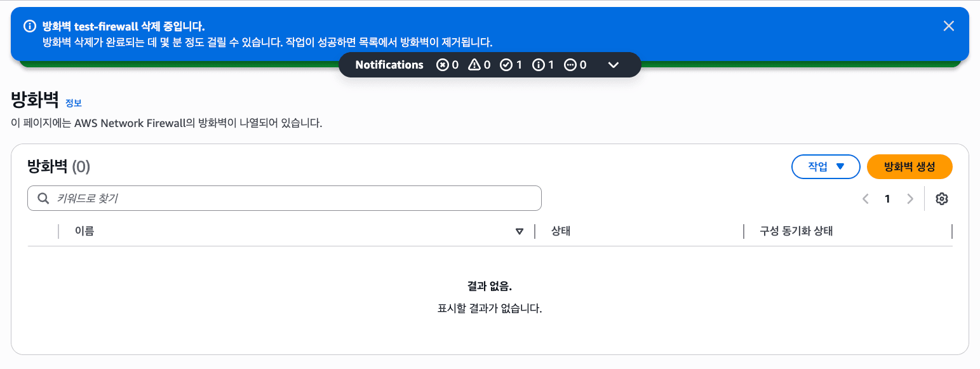The height and width of the screenshot is (369, 980).
Task: Click the magnifier icon in search box
Action: coord(44,198)
